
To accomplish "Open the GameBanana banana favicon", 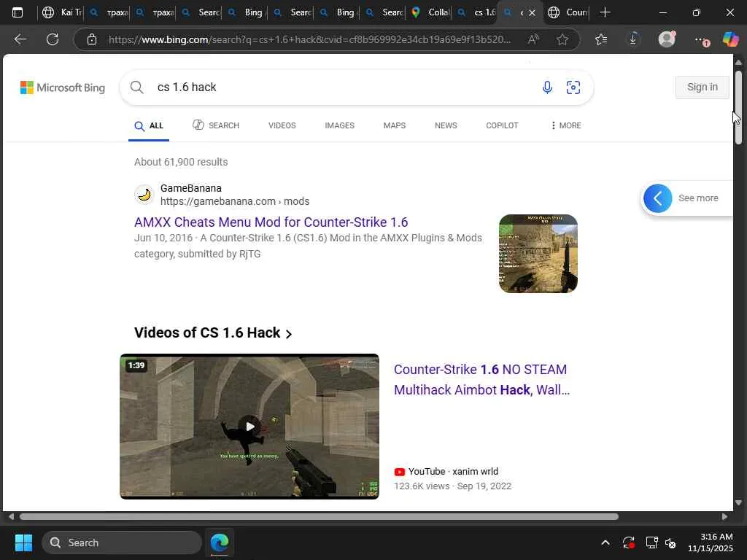I will (x=144, y=195).
